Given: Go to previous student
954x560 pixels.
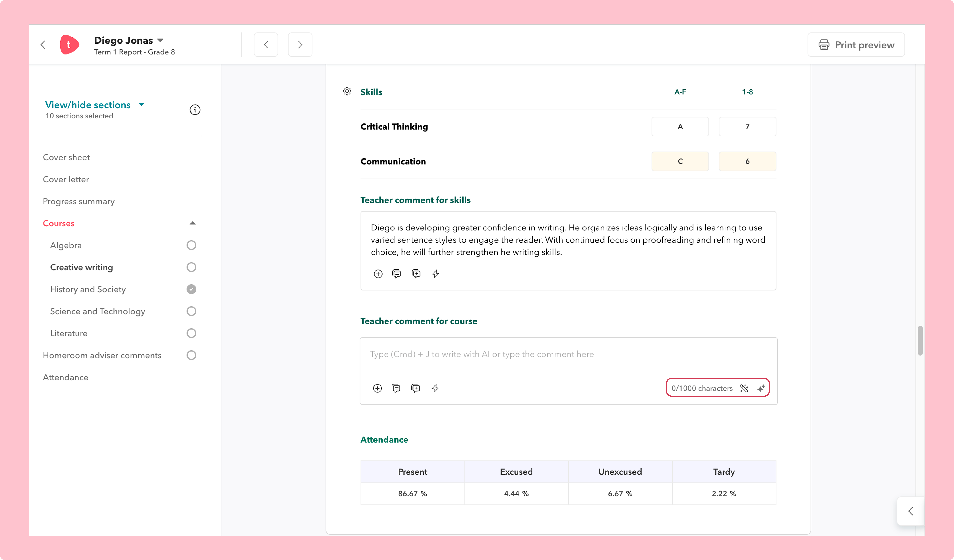Looking at the screenshot, I should (266, 45).
